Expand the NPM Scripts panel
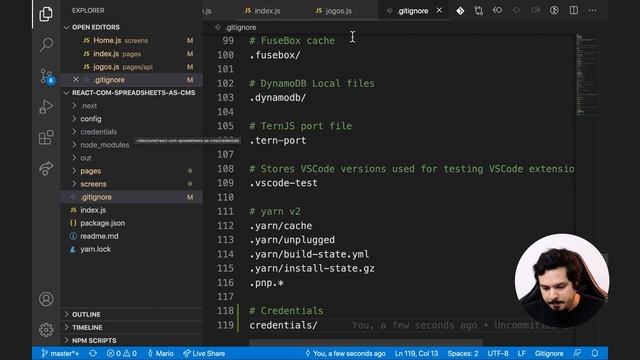640x360 pixels. (x=132, y=340)
